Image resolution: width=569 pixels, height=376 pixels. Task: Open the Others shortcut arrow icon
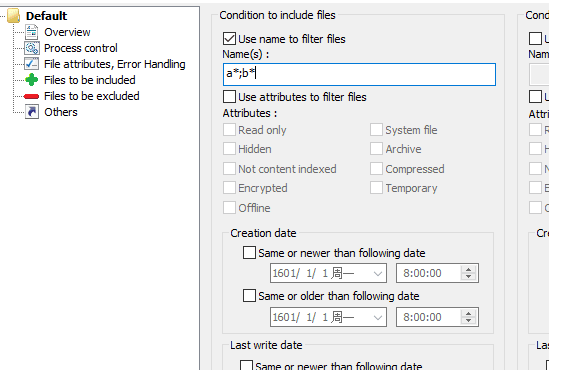click(x=32, y=112)
